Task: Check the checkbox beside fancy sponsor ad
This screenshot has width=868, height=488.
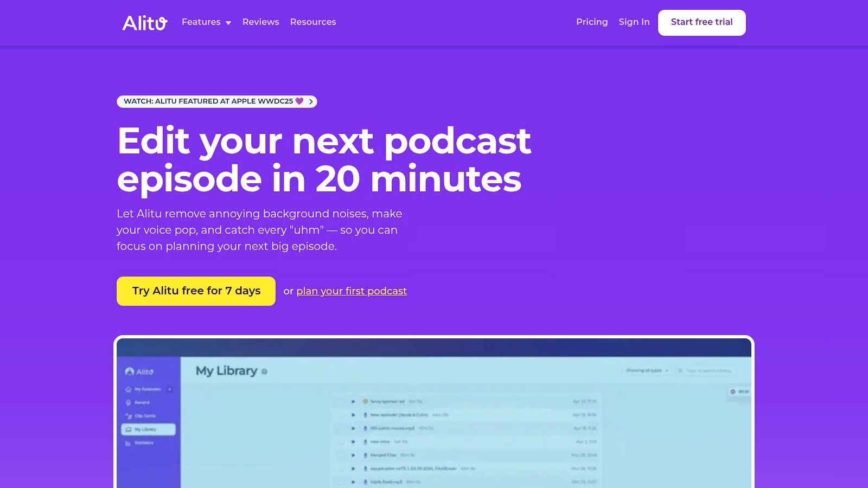Action: coord(341,401)
